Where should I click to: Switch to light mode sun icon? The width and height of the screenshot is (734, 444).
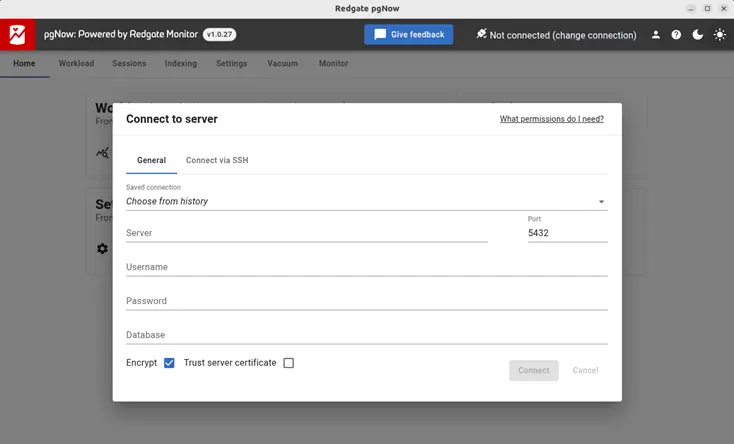719,35
